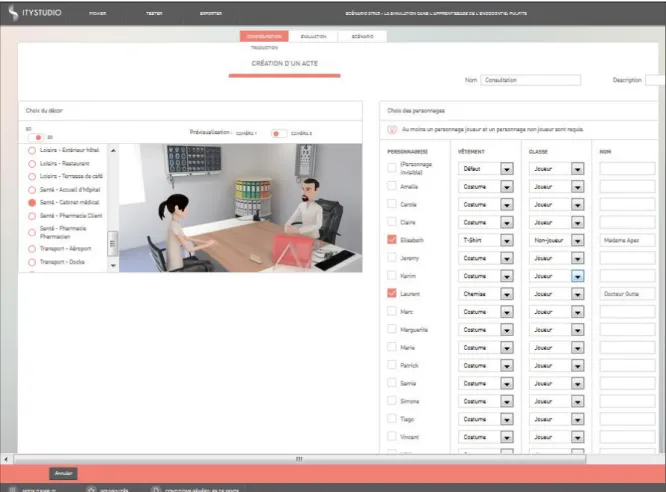666x492 pixels.
Task: Open the Classe dropdown for Carole
Action: [x=556, y=204]
